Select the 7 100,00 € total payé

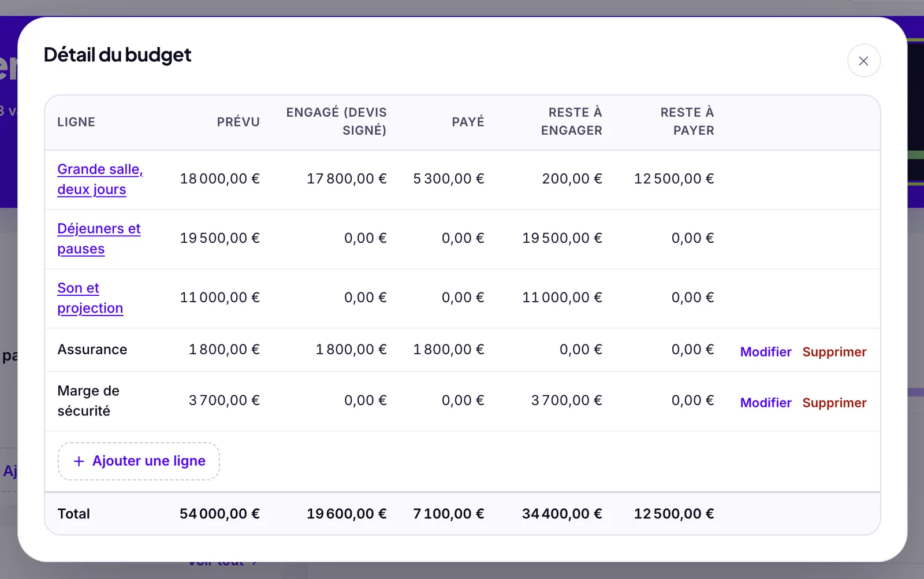[449, 514]
